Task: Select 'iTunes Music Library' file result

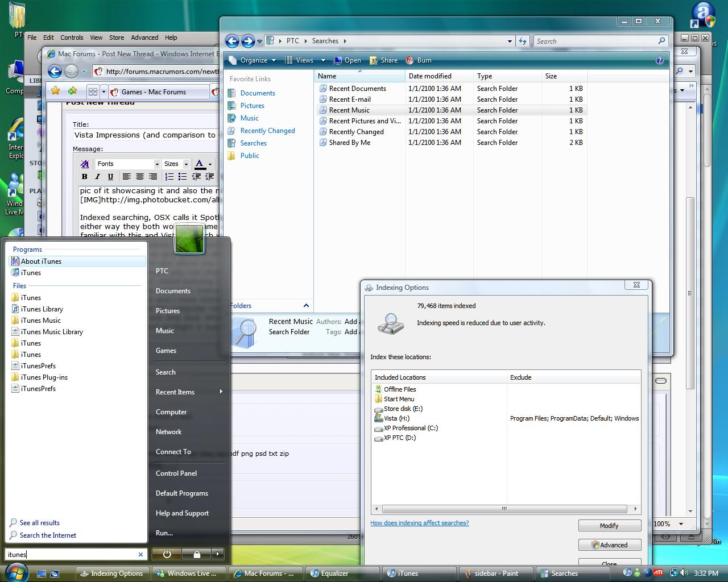Action: pos(51,332)
